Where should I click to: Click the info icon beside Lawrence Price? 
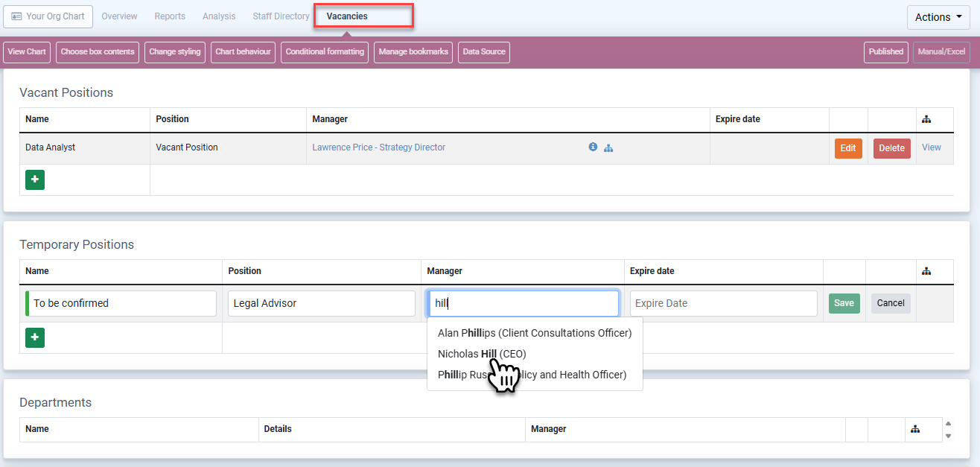pos(593,147)
